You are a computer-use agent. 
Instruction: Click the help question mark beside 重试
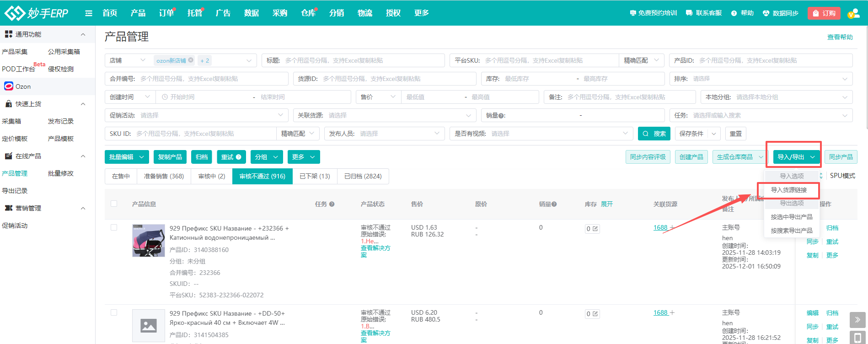[238, 157]
